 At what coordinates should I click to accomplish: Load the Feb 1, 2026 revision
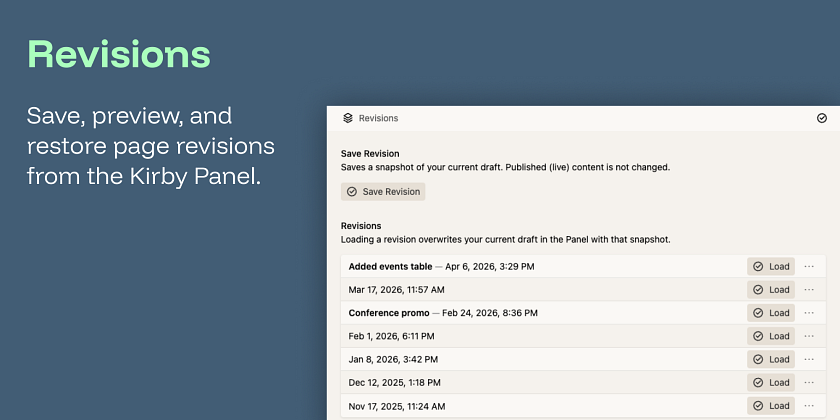(771, 336)
